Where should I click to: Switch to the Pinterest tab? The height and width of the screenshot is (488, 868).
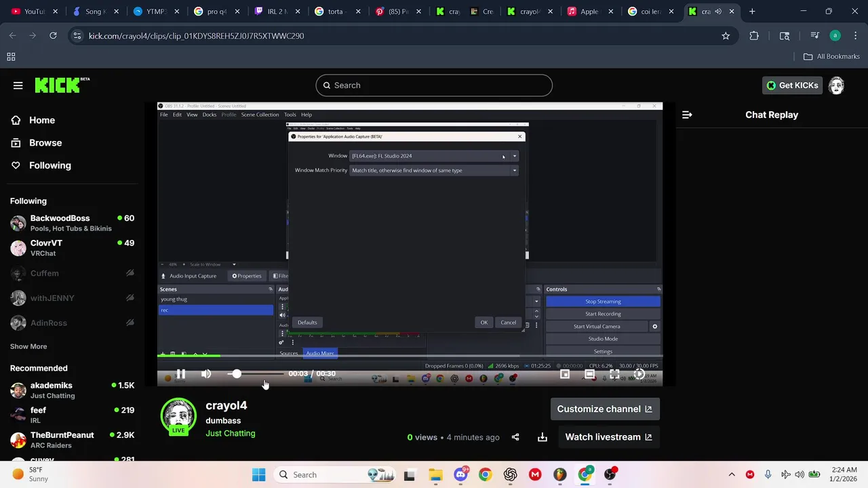pos(399,12)
